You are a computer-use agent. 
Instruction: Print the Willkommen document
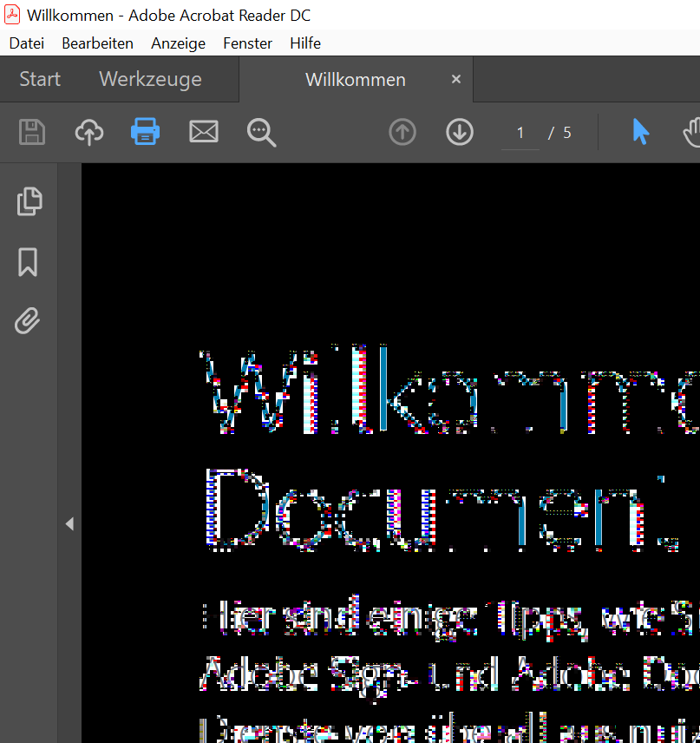tap(145, 132)
